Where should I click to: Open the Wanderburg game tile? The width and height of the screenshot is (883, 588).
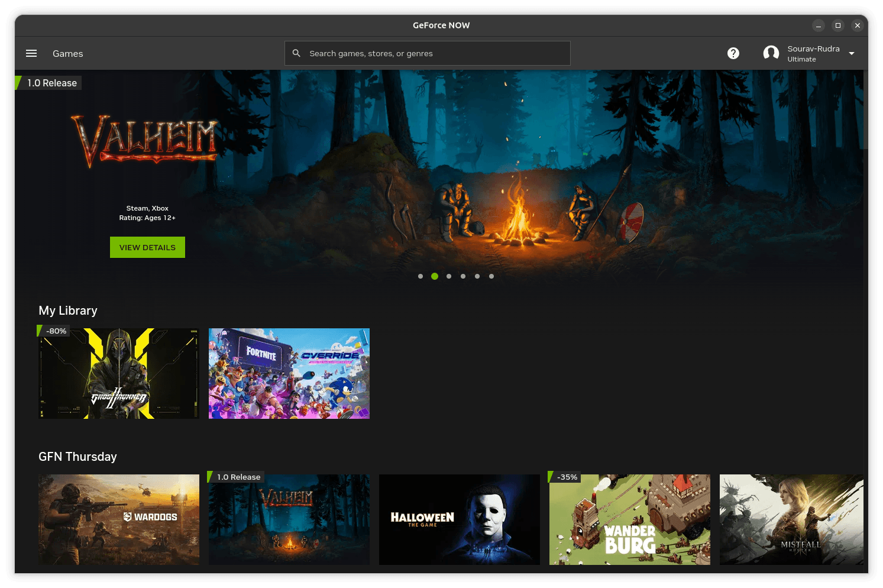click(x=630, y=519)
